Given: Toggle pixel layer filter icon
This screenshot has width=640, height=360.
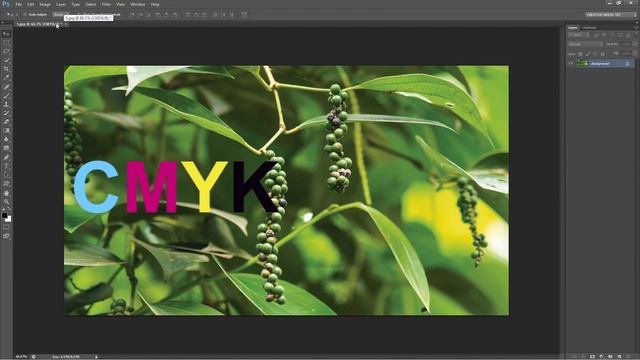Looking at the screenshot, I should pos(596,35).
